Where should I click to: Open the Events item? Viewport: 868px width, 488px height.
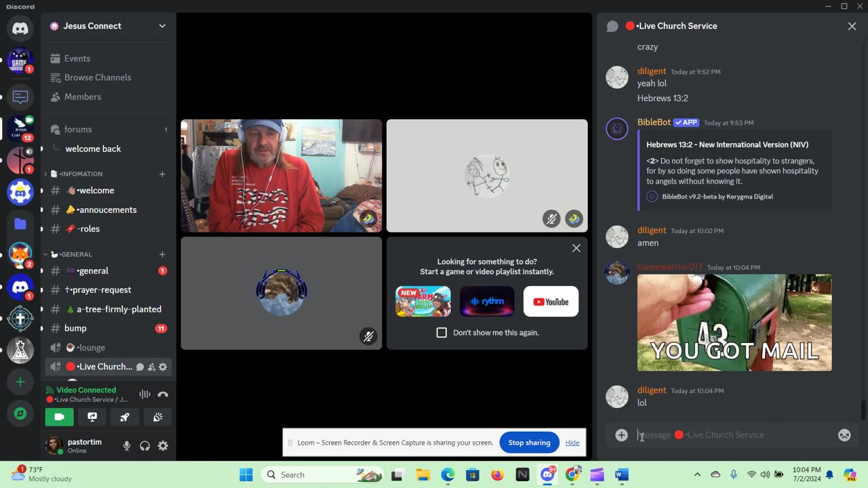(x=108, y=58)
